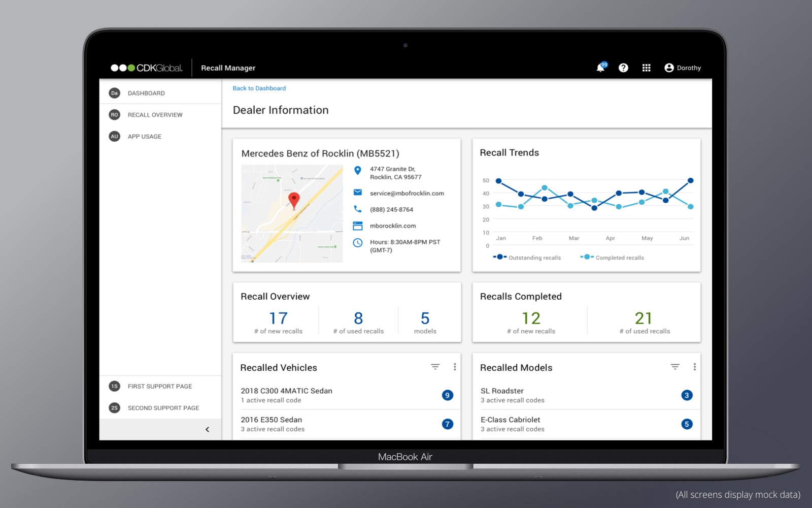
Task: Click the website browser icon
Action: point(358,226)
